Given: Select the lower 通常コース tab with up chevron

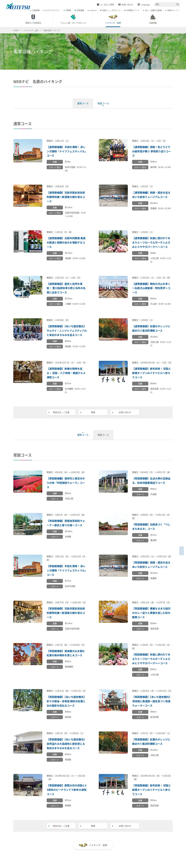Looking at the screenshot, I should point(83,435).
